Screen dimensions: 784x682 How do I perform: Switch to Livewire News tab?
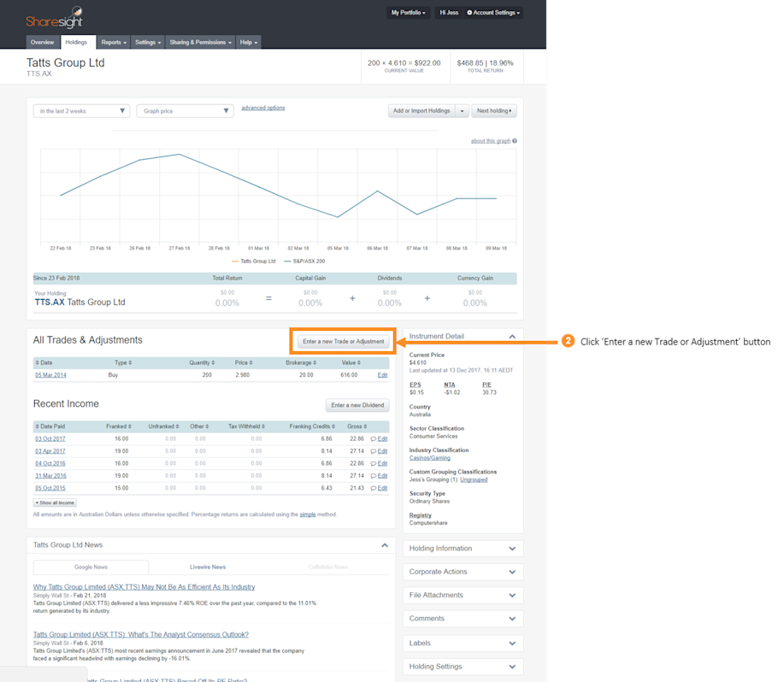tap(208, 567)
